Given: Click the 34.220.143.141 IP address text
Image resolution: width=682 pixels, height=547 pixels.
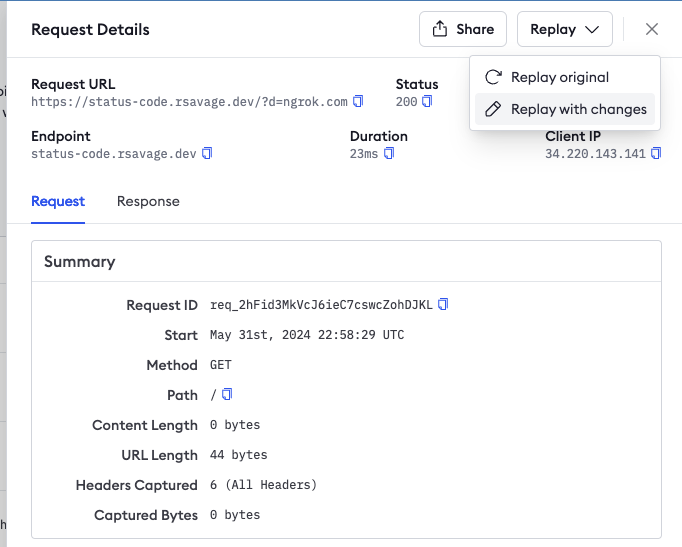Looking at the screenshot, I should (x=595, y=154).
